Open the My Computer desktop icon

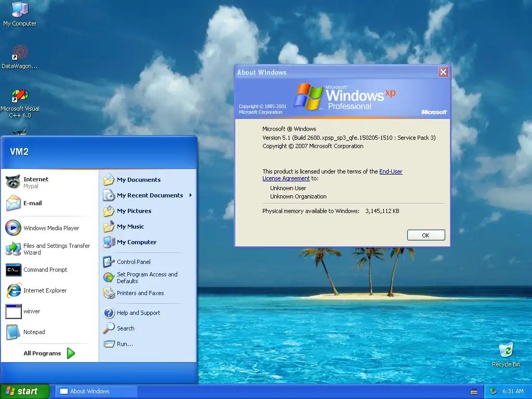click(20, 14)
